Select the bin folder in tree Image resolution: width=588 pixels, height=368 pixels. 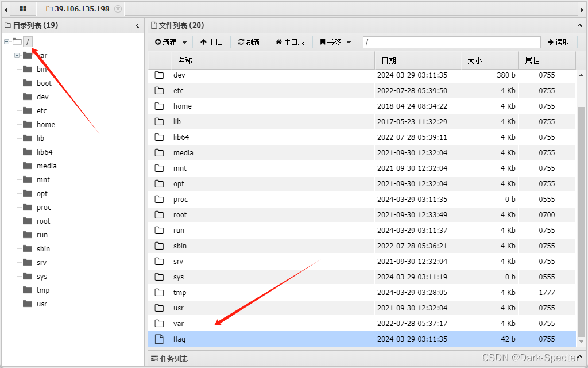pyautogui.click(x=41, y=69)
